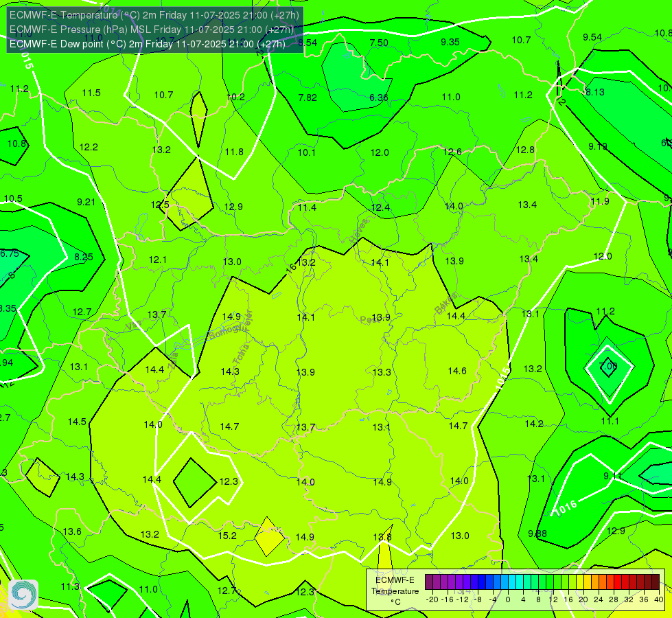Click the 12.1 temperature value
Viewport: 672px width, 618px height.
158,260
